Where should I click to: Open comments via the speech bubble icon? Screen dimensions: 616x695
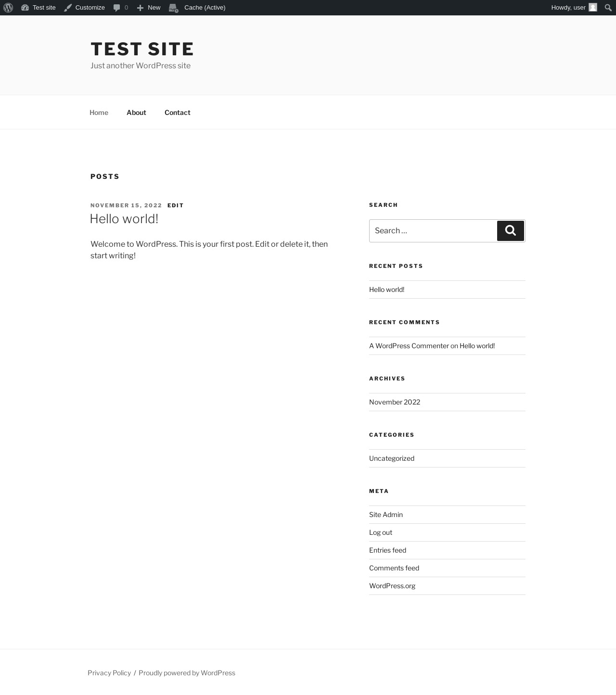click(x=117, y=7)
